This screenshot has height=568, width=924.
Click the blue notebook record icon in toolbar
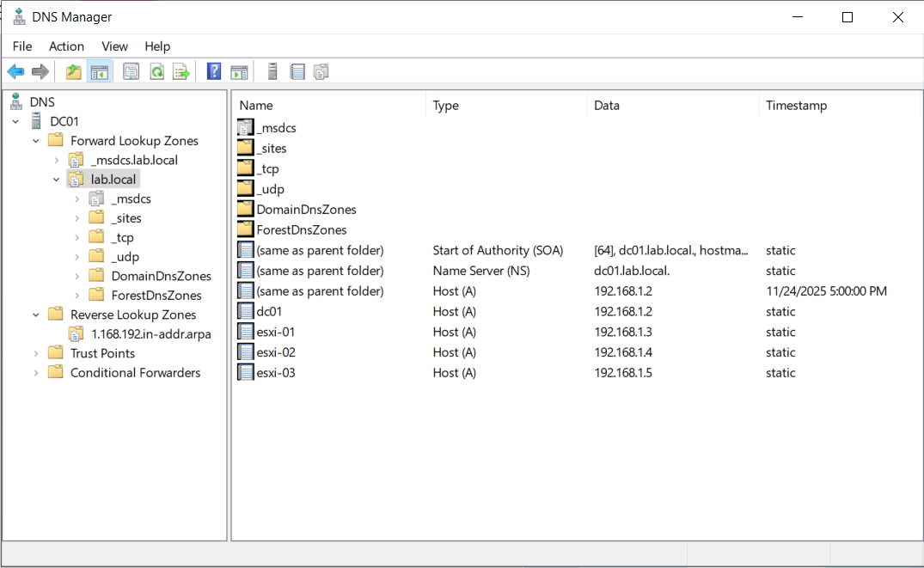[297, 72]
